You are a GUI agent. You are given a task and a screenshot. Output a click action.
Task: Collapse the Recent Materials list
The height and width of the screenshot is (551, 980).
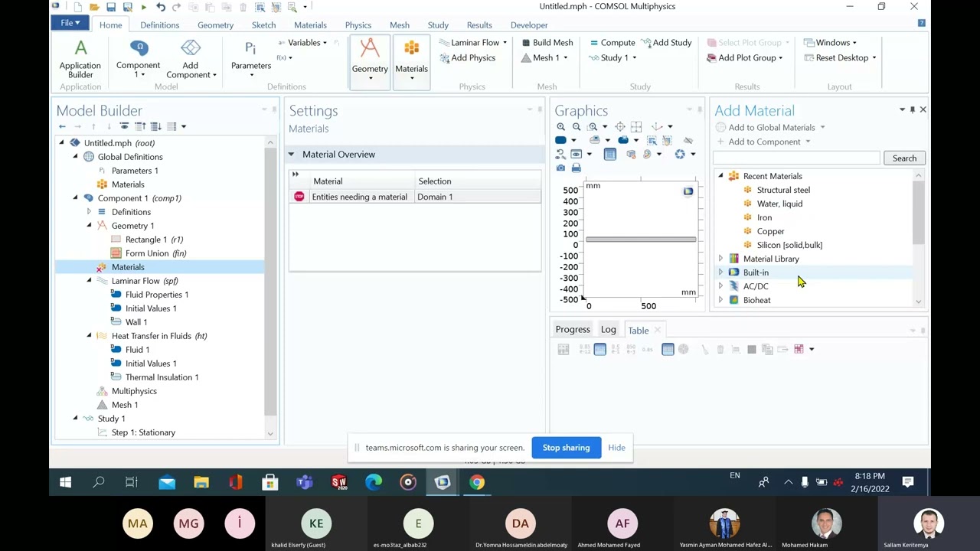point(720,176)
